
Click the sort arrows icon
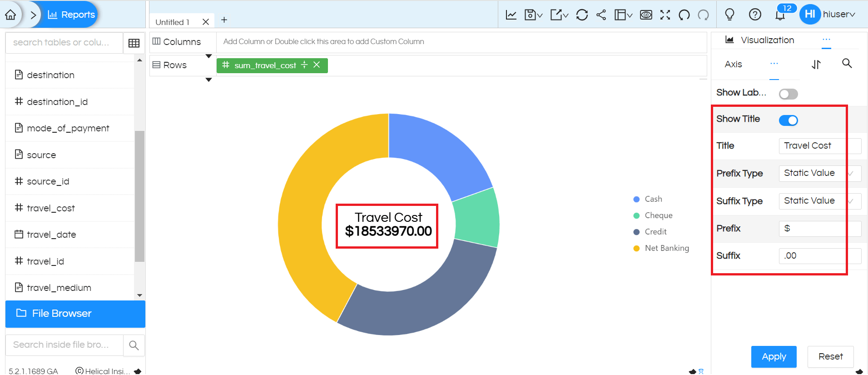(816, 65)
